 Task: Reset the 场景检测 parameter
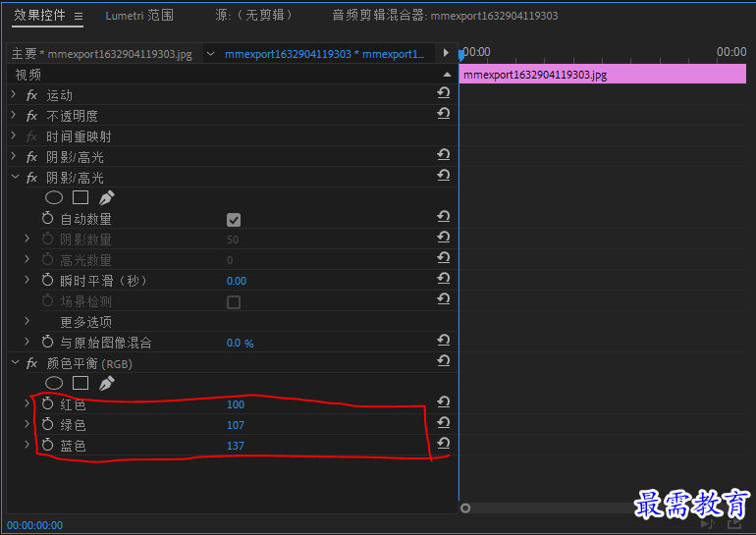pos(444,298)
